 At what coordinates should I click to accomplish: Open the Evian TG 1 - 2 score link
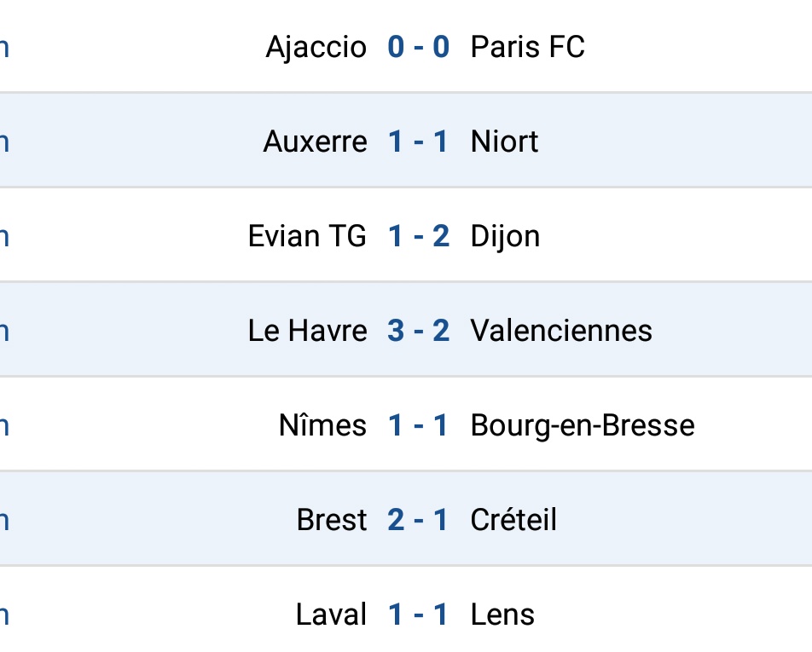(419, 236)
